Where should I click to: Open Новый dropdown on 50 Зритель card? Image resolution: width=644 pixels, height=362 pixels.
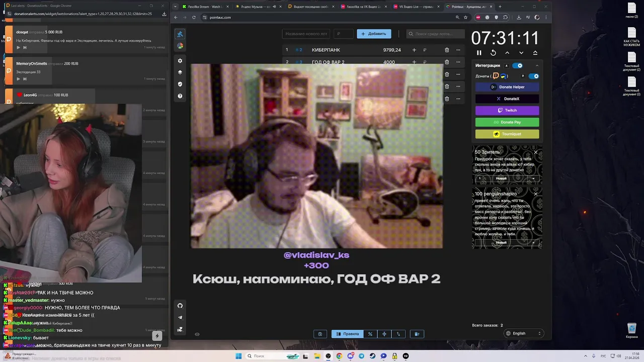(533, 178)
